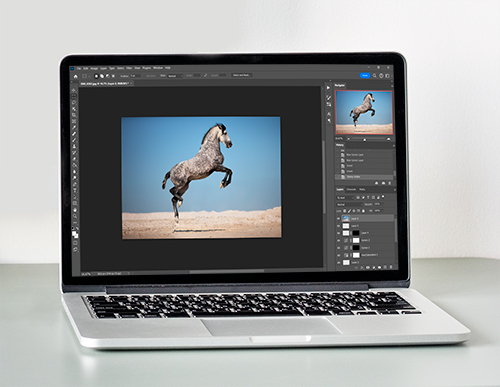Switch to the Channels tab
Image resolution: width=500 pixels, height=387 pixels.
coord(351,189)
